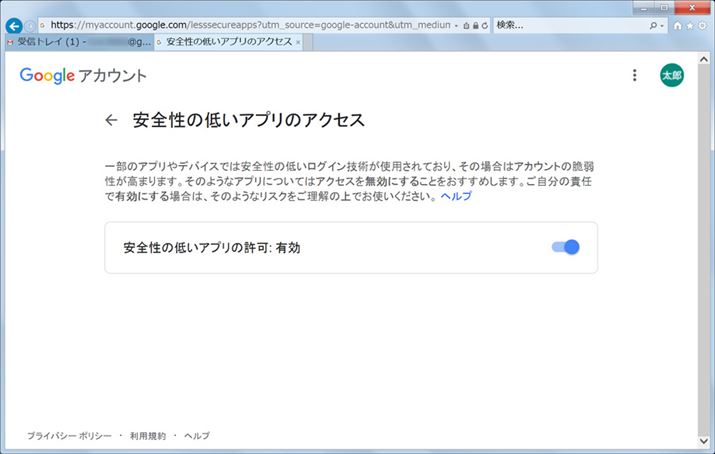The image size is (715, 454).
Task: Click the scrollbar up arrow
Action: pos(704,59)
